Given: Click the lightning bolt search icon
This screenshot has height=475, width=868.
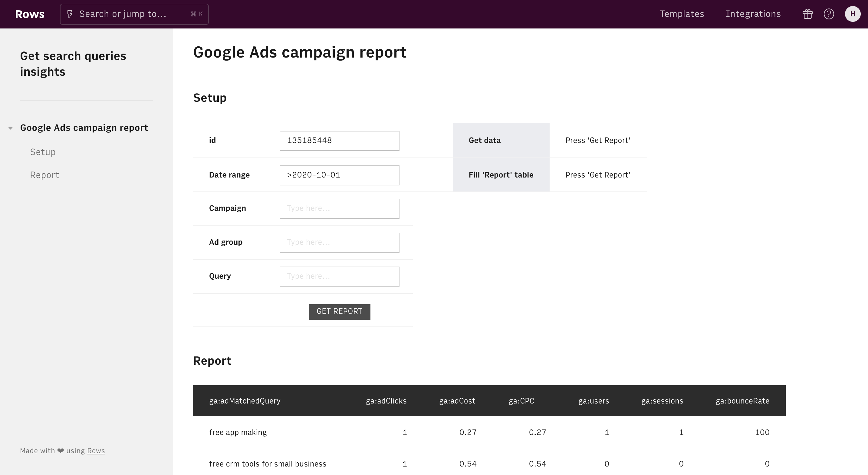Looking at the screenshot, I should (x=70, y=14).
